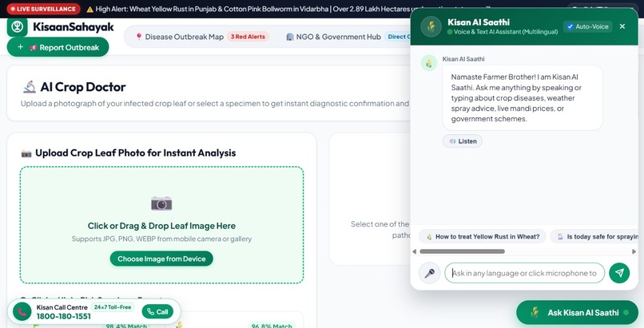This screenshot has height=328, width=644.
Task: Click the megaphone icon in Report Outbreak
Action: point(34,48)
